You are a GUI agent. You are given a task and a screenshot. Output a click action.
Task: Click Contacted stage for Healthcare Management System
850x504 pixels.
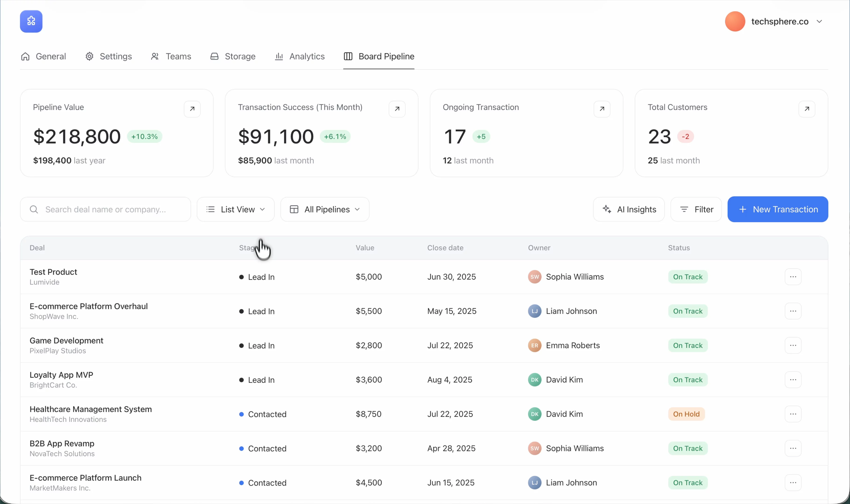tap(263, 414)
